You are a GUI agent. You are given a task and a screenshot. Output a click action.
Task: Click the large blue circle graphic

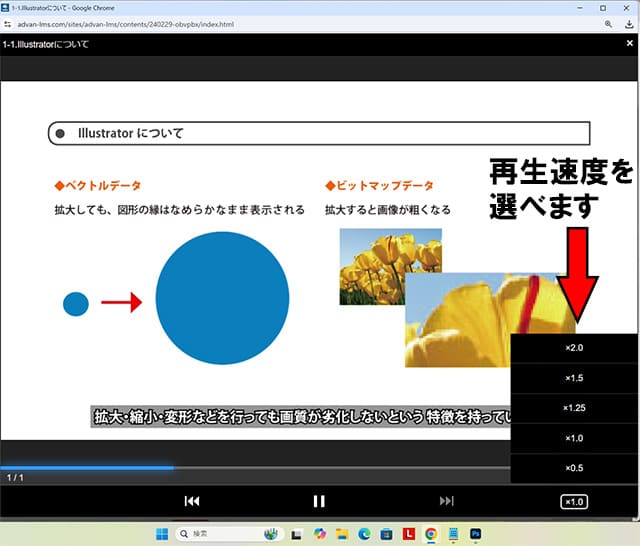222,298
